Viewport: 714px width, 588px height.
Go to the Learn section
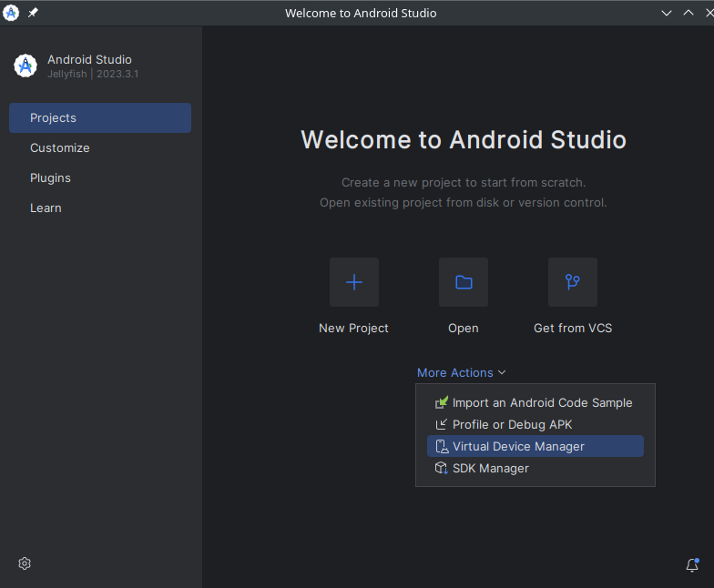click(46, 208)
